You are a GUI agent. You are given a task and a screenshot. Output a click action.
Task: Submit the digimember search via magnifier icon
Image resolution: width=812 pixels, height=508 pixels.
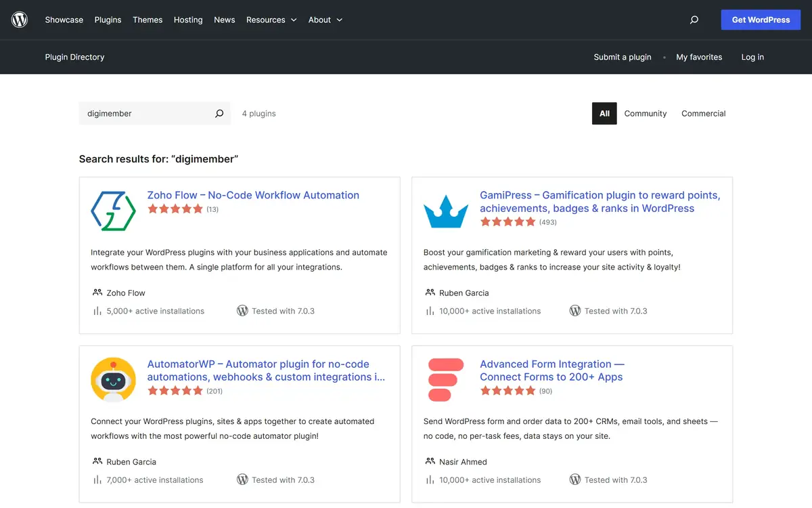[219, 114]
